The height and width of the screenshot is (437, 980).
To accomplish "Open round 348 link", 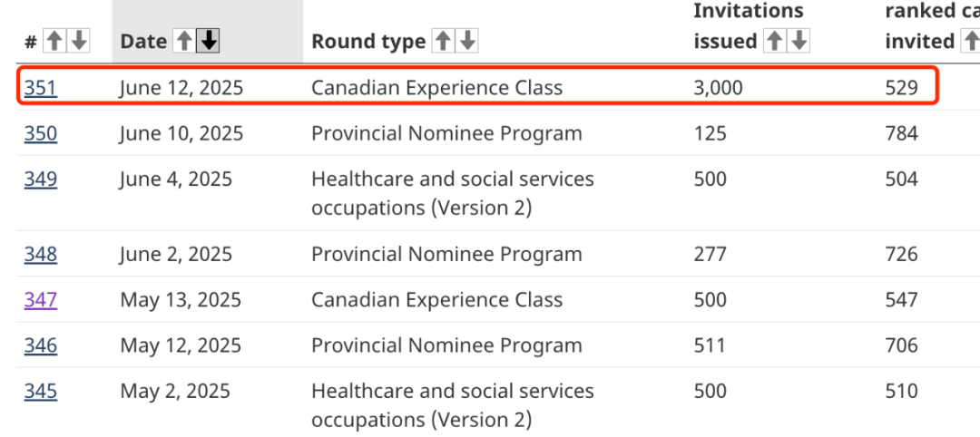I will [x=40, y=254].
